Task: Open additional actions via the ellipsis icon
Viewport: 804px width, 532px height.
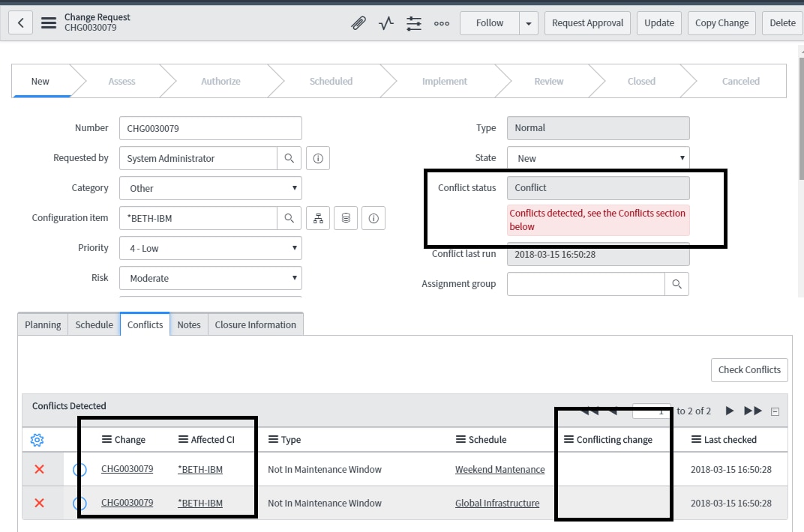Action: [x=442, y=23]
